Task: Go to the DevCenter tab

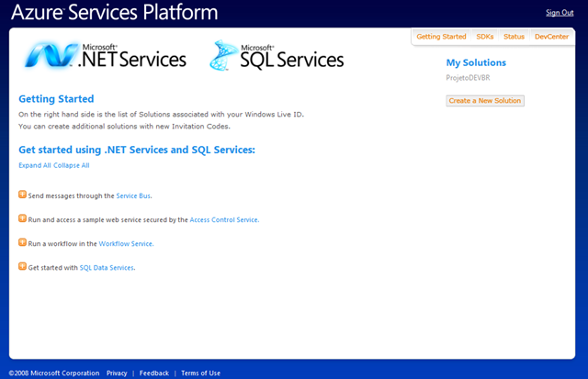Action: pyautogui.click(x=551, y=37)
